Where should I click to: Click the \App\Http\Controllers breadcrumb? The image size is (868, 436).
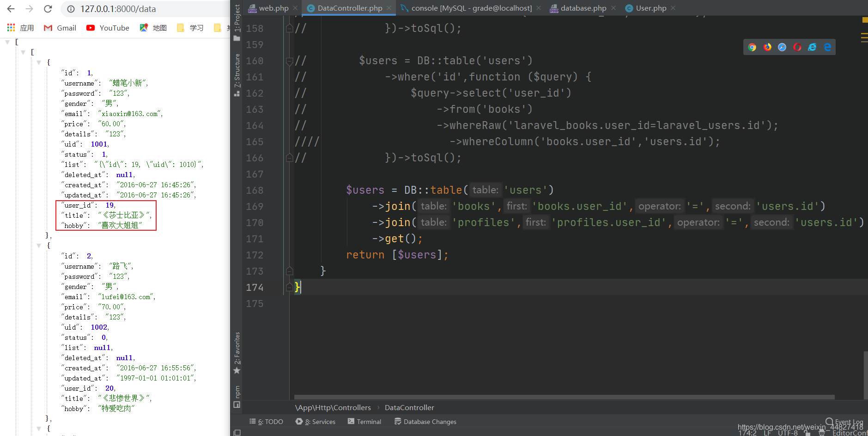(333, 407)
